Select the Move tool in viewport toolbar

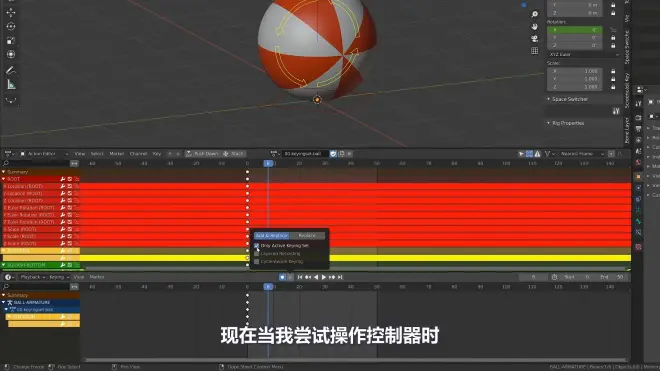pyautogui.click(x=11, y=12)
